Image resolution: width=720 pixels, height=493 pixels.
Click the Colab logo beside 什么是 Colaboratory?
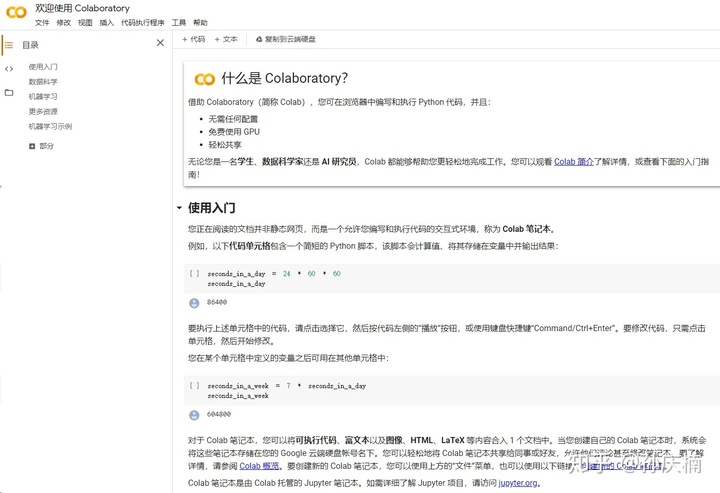tap(204, 79)
